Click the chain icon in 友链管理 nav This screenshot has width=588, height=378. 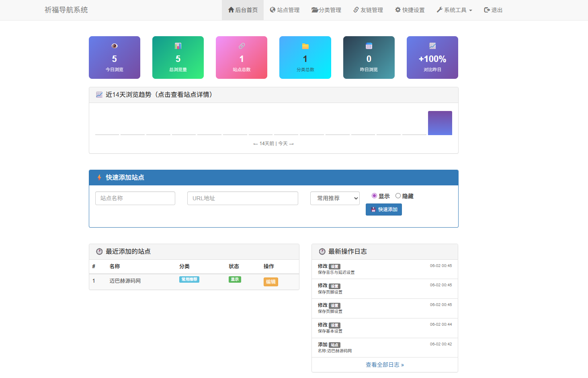[356, 10]
